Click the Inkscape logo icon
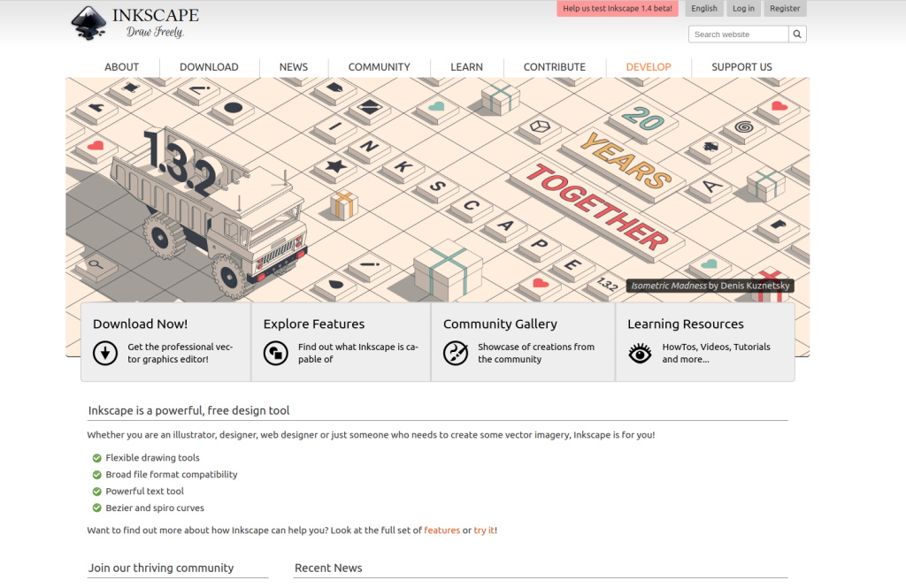The image size is (906, 588). pos(88,22)
